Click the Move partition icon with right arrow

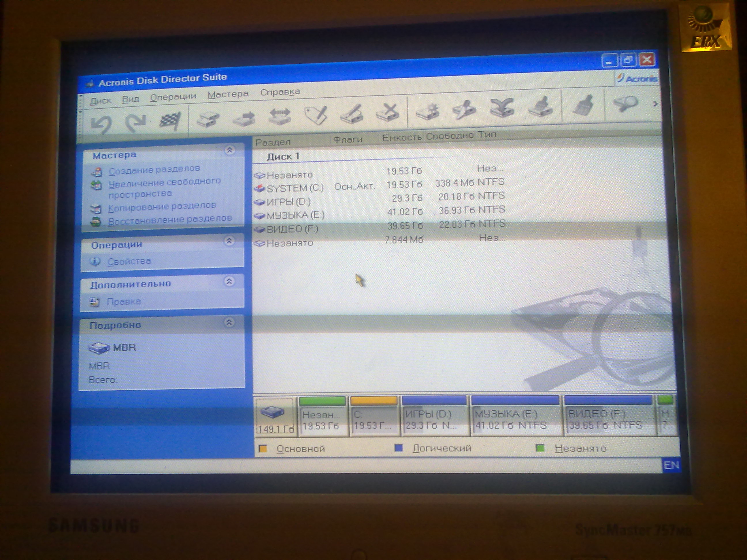pyautogui.click(x=244, y=118)
